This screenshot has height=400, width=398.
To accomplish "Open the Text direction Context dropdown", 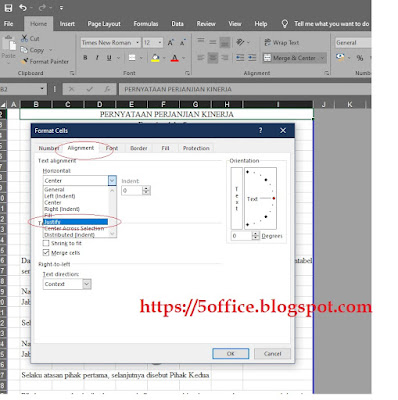I will point(86,284).
